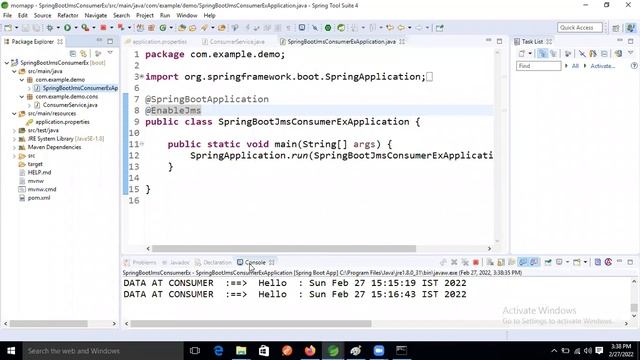
Task: Expand the folded imports on line 3
Action: pos(142,76)
